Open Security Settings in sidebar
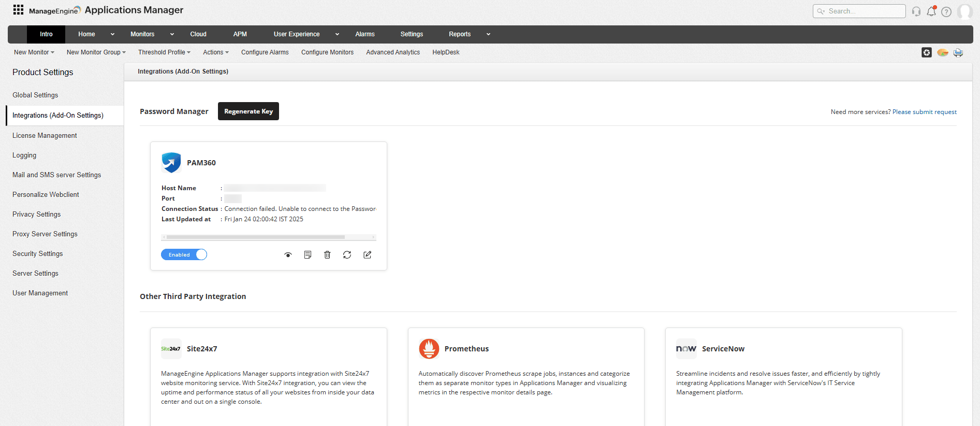Screen dimensions: 980x426 37,254
